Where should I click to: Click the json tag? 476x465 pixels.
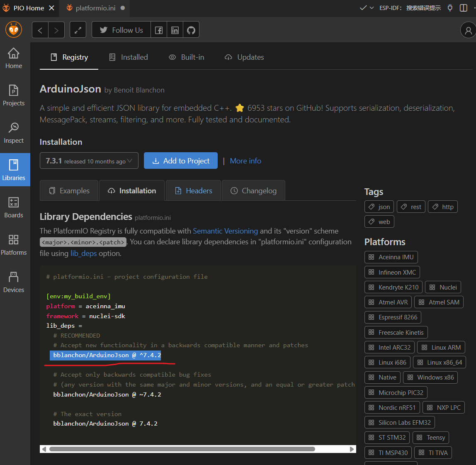379,207
